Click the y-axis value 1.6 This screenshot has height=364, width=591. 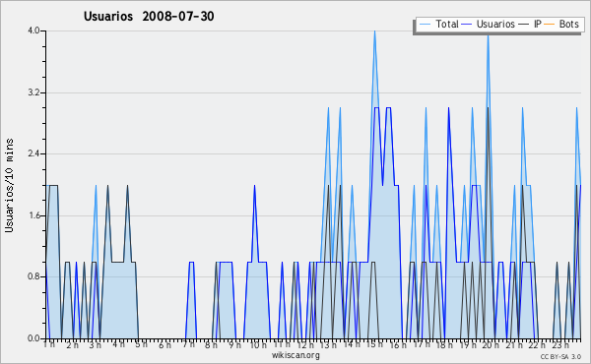click(33, 215)
